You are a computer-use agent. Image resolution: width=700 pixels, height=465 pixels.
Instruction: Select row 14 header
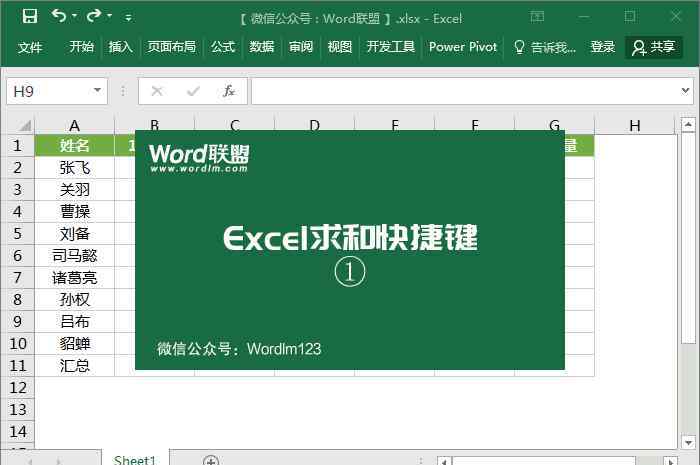[x=18, y=432]
